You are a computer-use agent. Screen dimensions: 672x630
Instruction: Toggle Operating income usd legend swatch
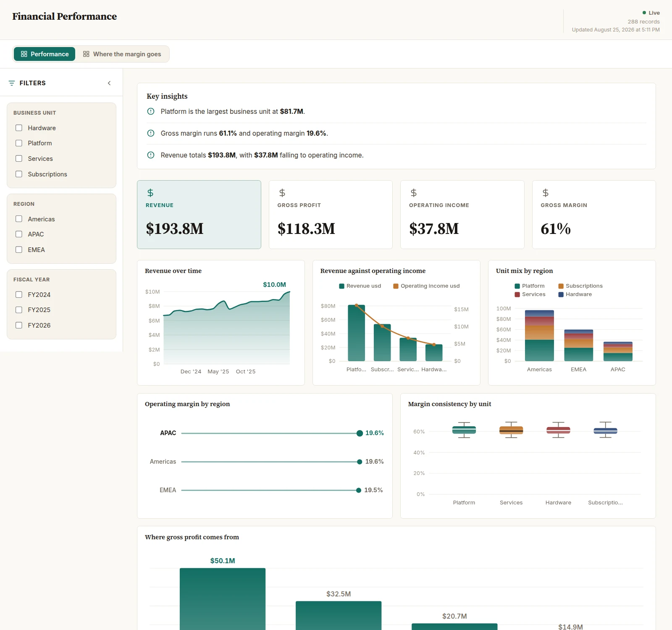click(396, 286)
